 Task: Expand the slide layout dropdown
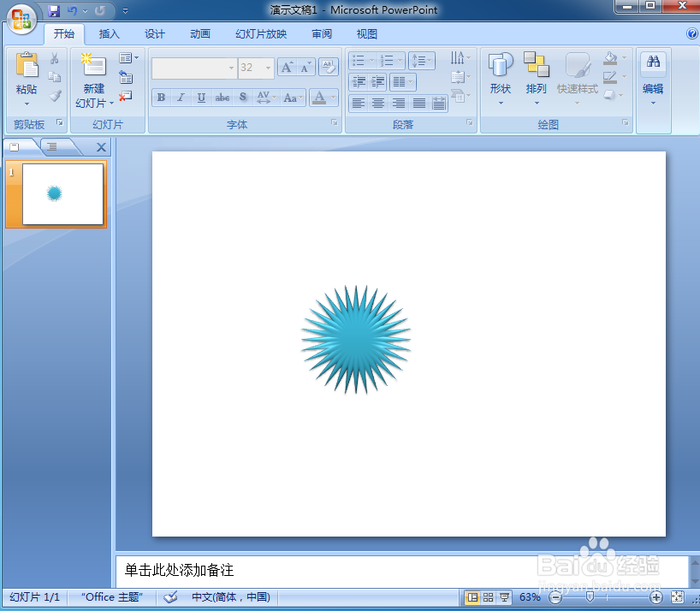(128, 58)
